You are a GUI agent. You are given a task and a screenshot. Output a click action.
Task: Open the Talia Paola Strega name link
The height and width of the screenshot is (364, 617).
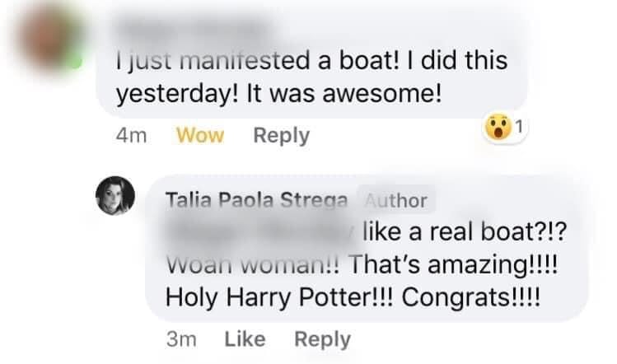click(x=257, y=201)
